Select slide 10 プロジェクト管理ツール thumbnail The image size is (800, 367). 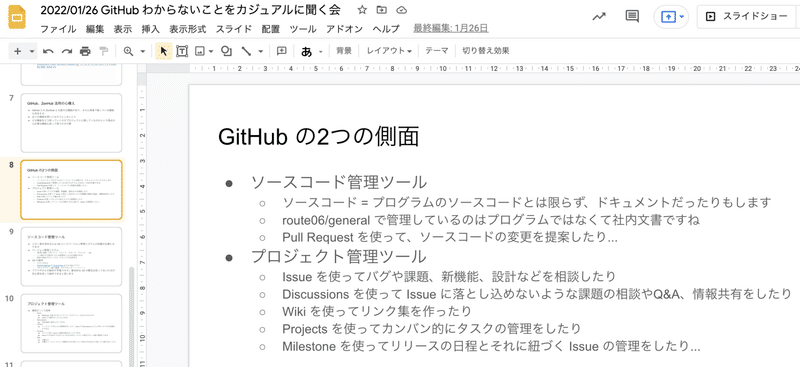[71, 324]
